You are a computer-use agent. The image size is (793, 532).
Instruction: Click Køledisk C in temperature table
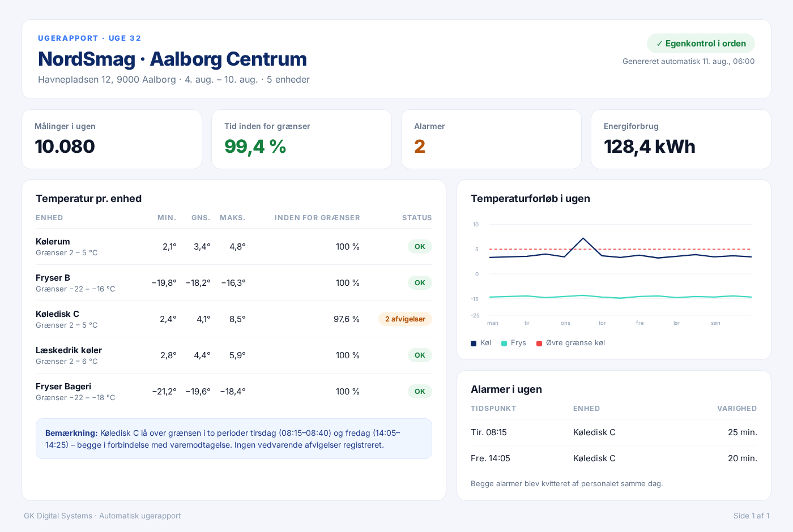click(x=57, y=314)
